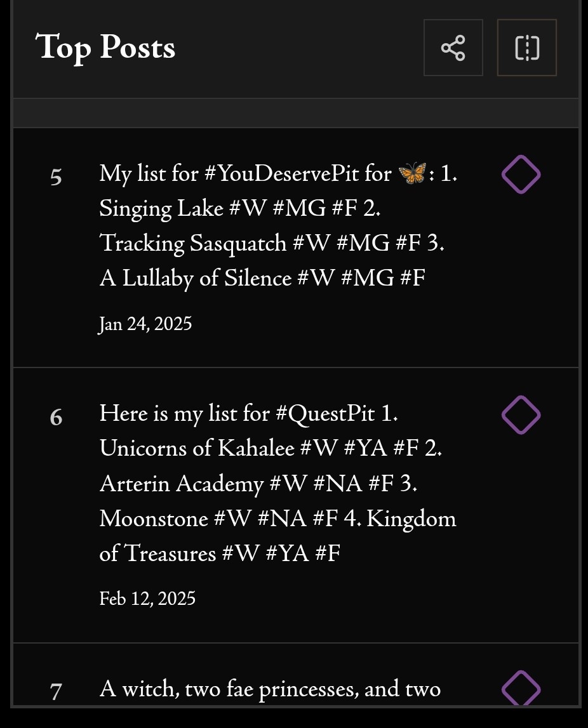Click the "A Lullaby of Silence" title text
This screenshot has width=588, height=728.
(196, 278)
